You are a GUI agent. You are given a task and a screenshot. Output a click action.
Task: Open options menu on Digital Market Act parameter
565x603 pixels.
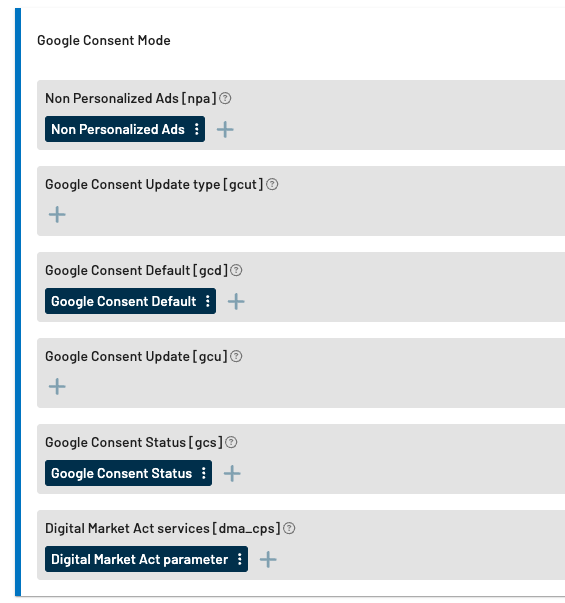tap(240, 559)
